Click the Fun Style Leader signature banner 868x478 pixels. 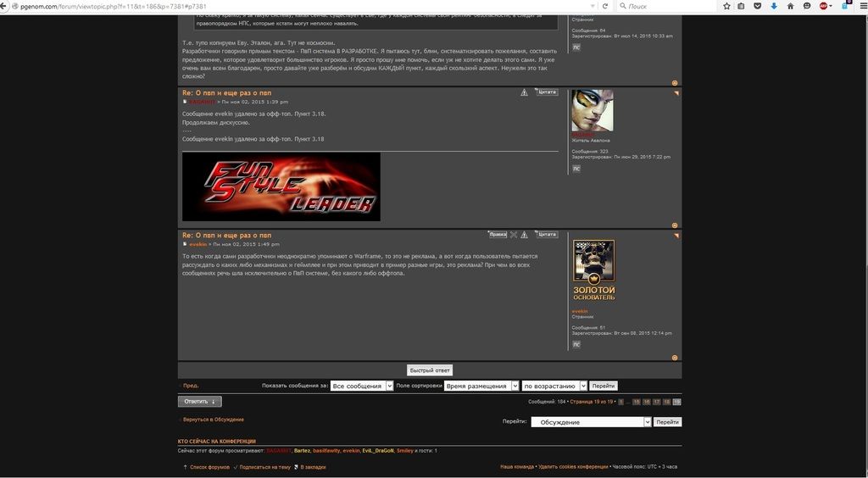[x=281, y=186]
